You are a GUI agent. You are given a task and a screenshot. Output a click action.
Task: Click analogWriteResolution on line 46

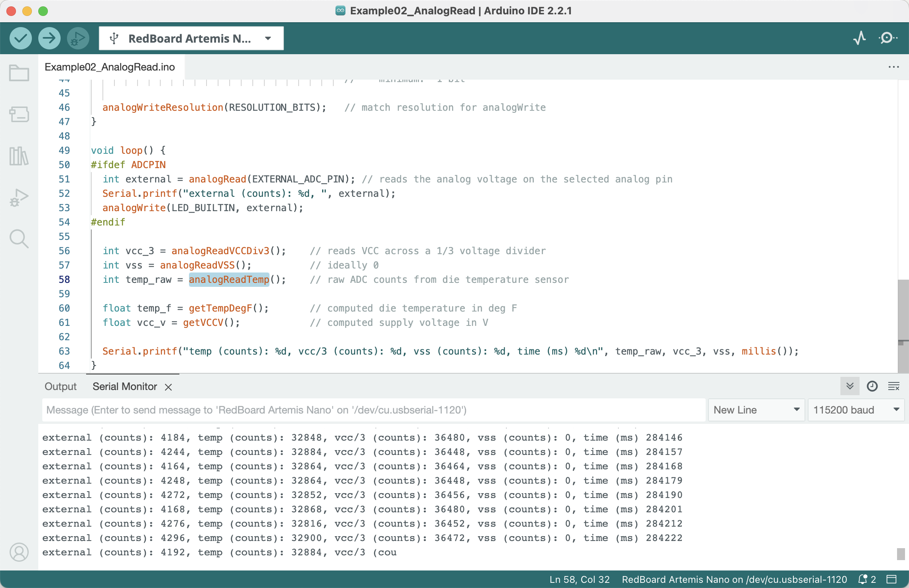point(163,107)
